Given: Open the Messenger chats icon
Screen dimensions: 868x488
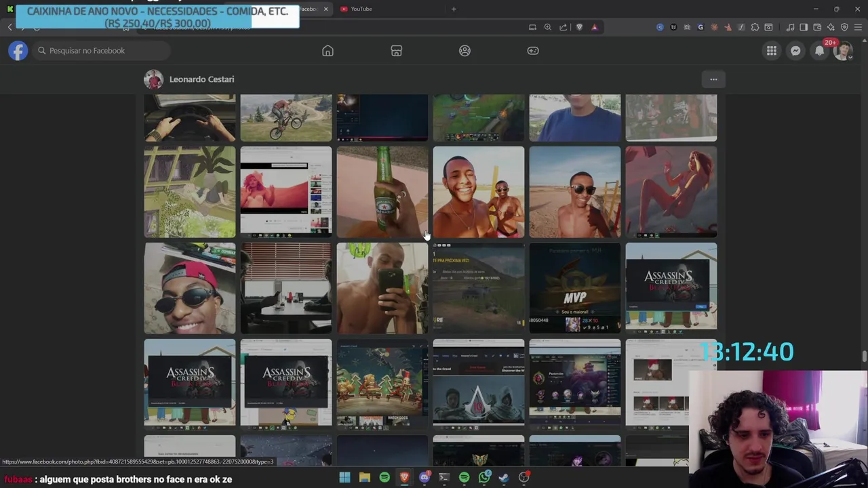Looking at the screenshot, I should tap(795, 51).
